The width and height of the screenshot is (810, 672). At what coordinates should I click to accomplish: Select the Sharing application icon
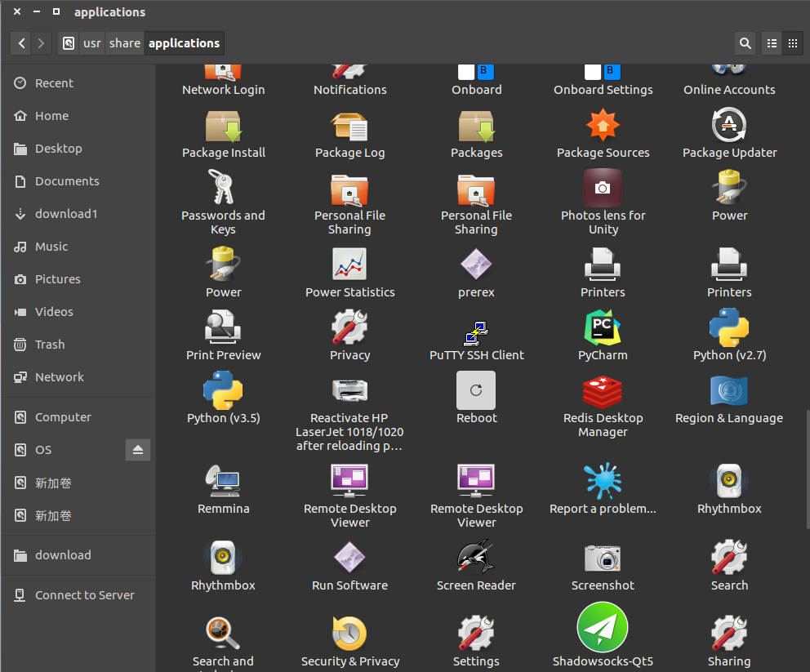pyautogui.click(x=729, y=634)
